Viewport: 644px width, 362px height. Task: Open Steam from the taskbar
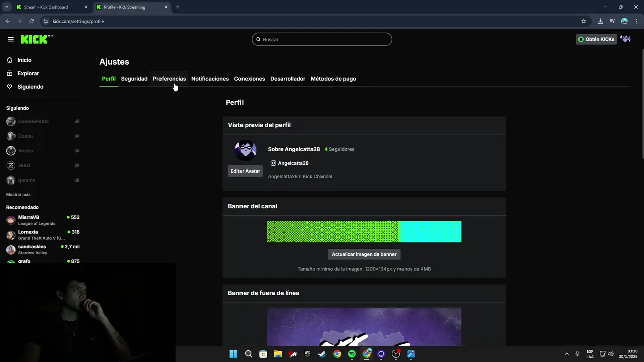pos(322,354)
